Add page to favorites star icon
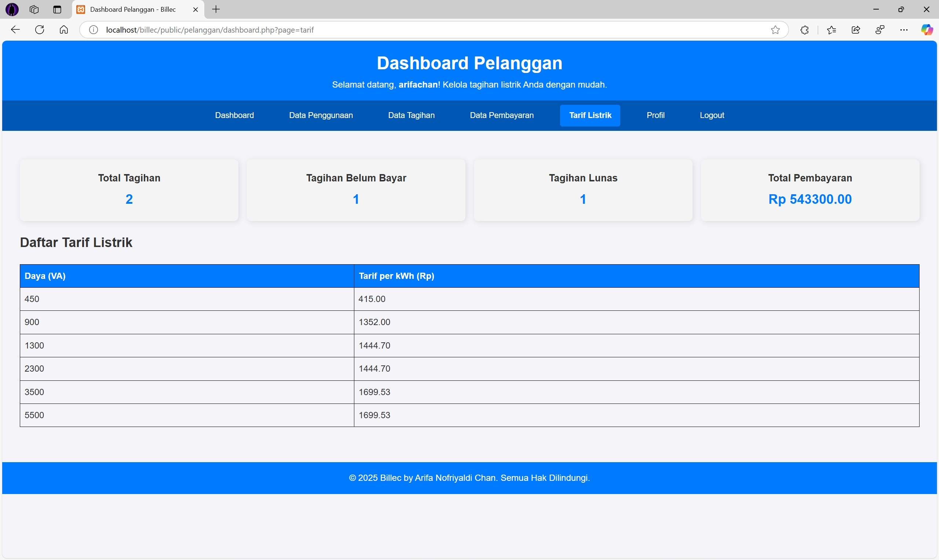The height and width of the screenshot is (560, 939). (x=775, y=30)
